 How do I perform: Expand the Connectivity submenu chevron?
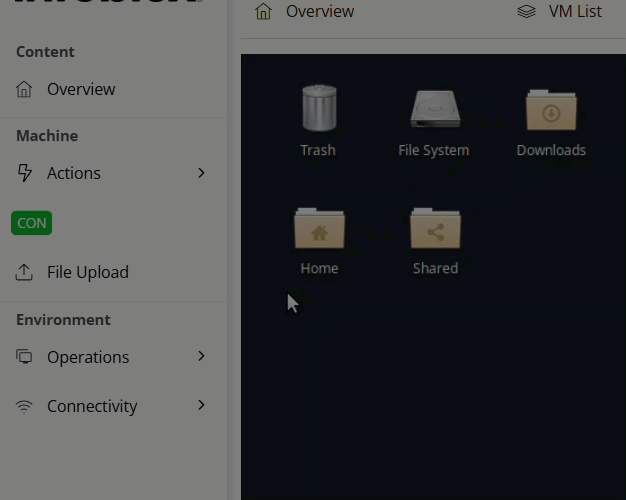click(201, 405)
